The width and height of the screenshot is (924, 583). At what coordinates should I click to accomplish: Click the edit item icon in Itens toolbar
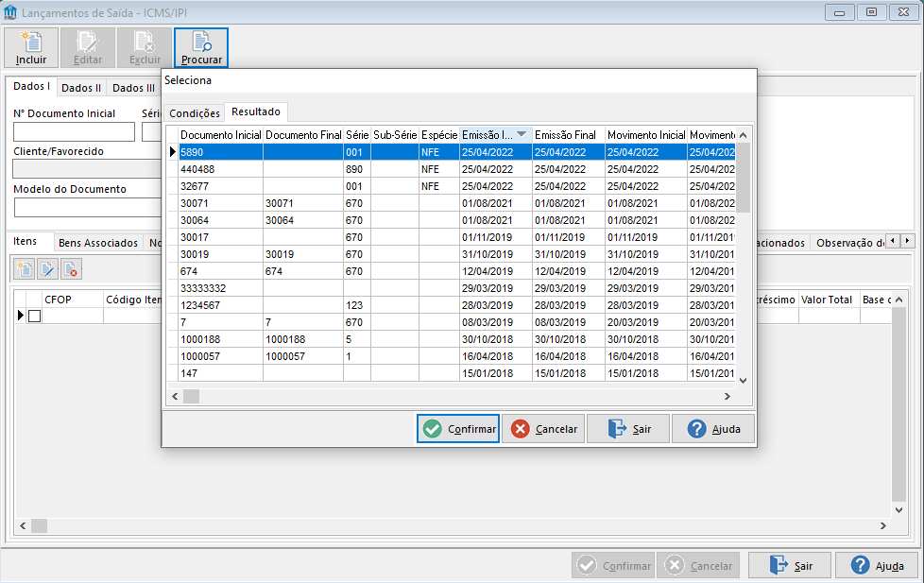[x=48, y=269]
